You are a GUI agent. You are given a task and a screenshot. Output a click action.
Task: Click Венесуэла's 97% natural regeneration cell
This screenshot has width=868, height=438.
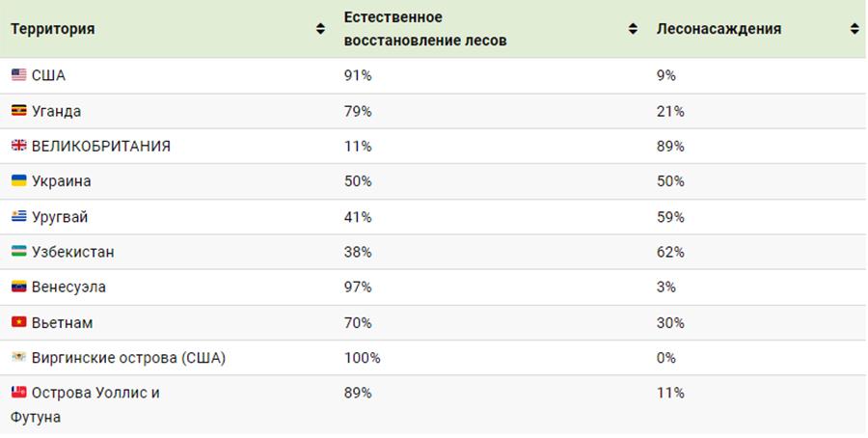[x=358, y=287]
